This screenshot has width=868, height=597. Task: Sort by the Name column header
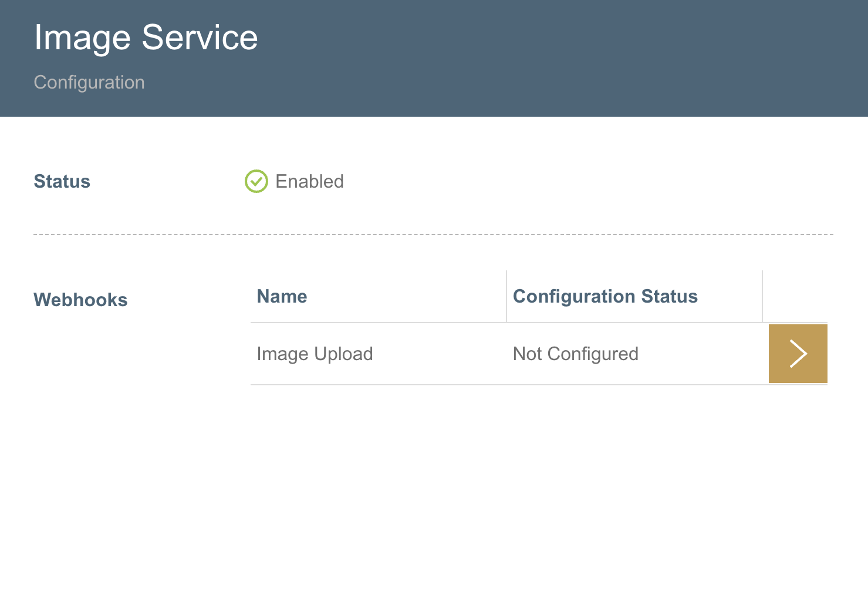pos(282,296)
